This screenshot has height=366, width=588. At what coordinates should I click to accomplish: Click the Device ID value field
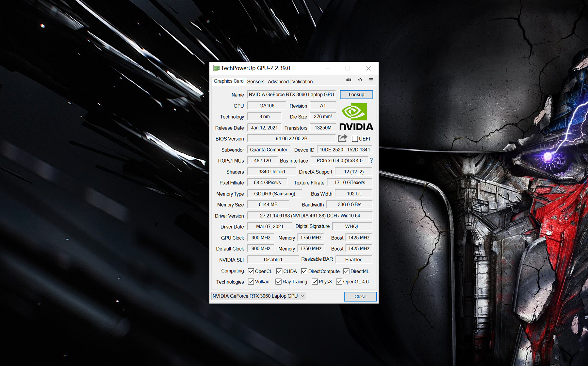pyautogui.click(x=345, y=149)
